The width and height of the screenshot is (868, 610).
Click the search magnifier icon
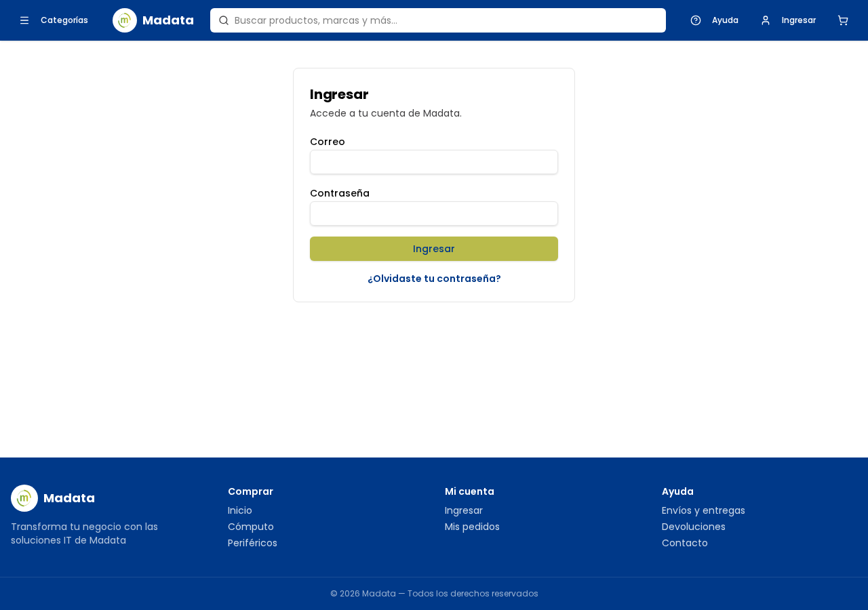[x=224, y=20]
